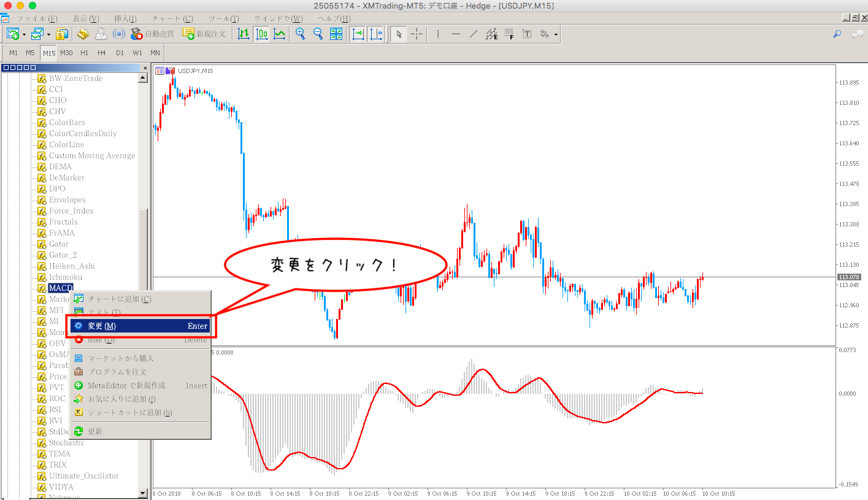Open the new chart dropdown arrow
This screenshot has height=500, width=868.
(x=24, y=34)
